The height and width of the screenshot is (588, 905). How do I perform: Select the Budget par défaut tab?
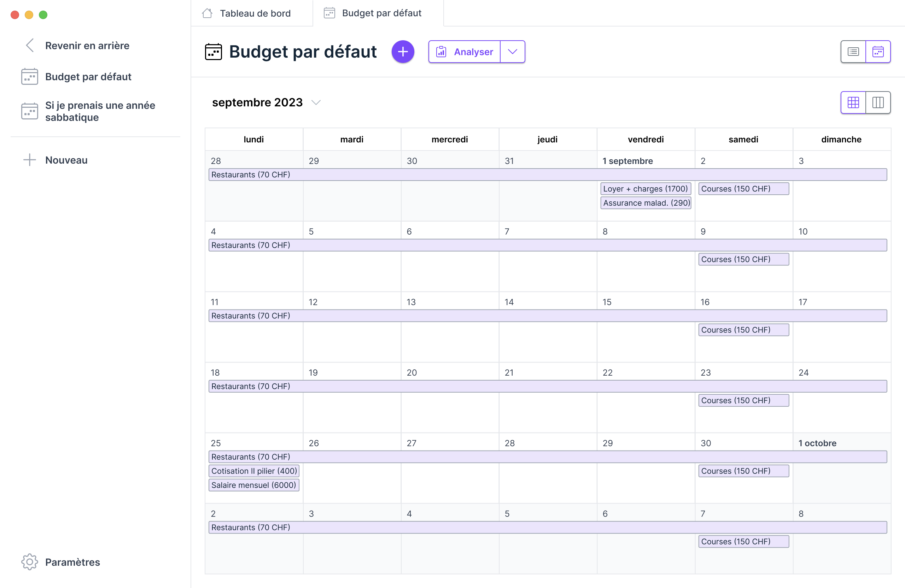381,13
